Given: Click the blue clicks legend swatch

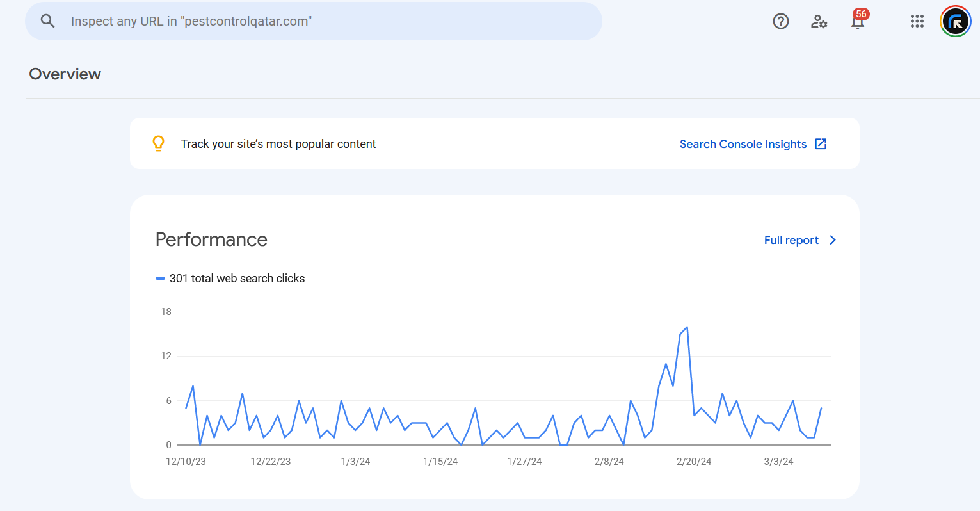Looking at the screenshot, I should point(160,279).
